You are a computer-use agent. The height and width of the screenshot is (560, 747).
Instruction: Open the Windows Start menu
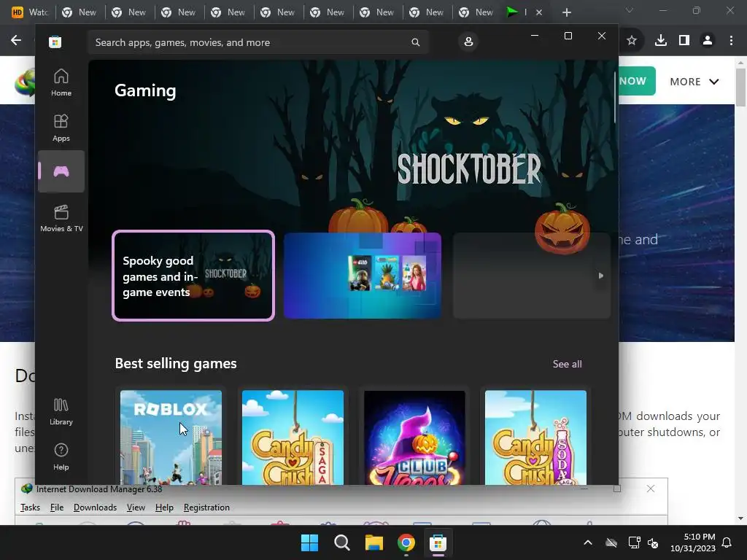point(309,542)
